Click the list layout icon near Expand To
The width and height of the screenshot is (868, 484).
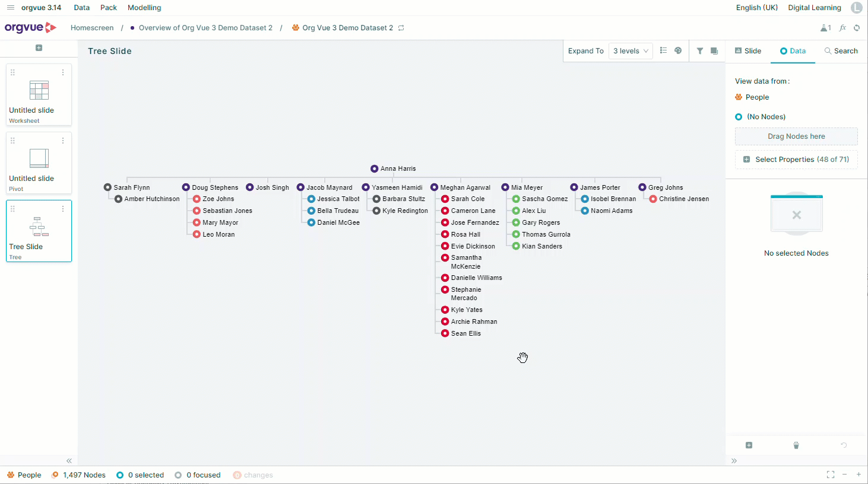[663, 51]
